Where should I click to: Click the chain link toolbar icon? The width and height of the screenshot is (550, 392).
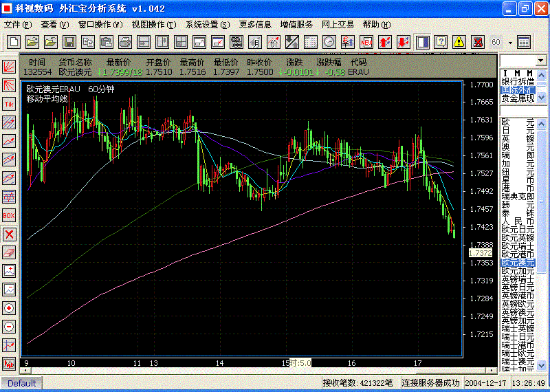click(236, 42)
